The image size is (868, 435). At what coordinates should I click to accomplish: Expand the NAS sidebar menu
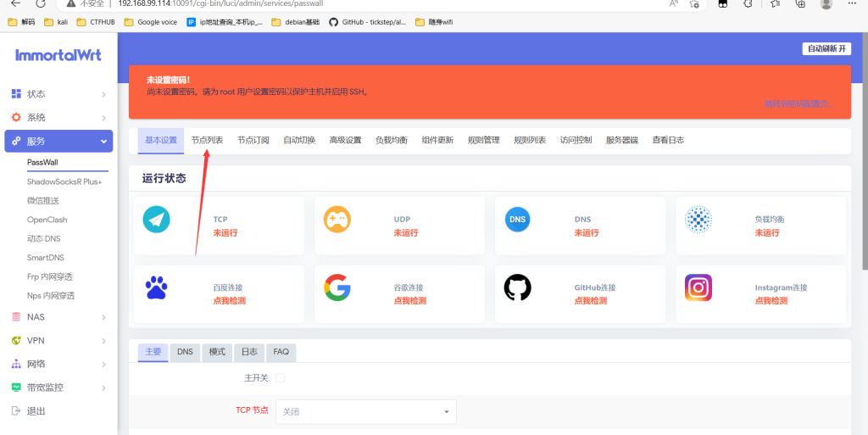pos(58,317)
